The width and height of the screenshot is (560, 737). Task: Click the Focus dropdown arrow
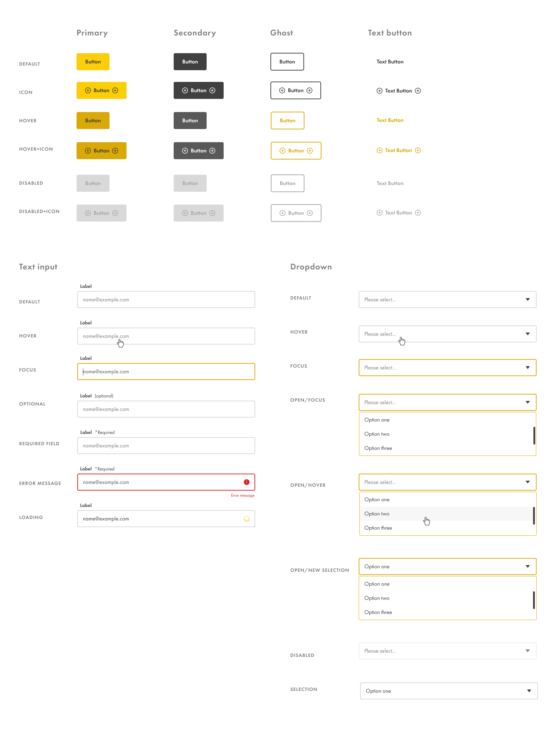(528, 367)
